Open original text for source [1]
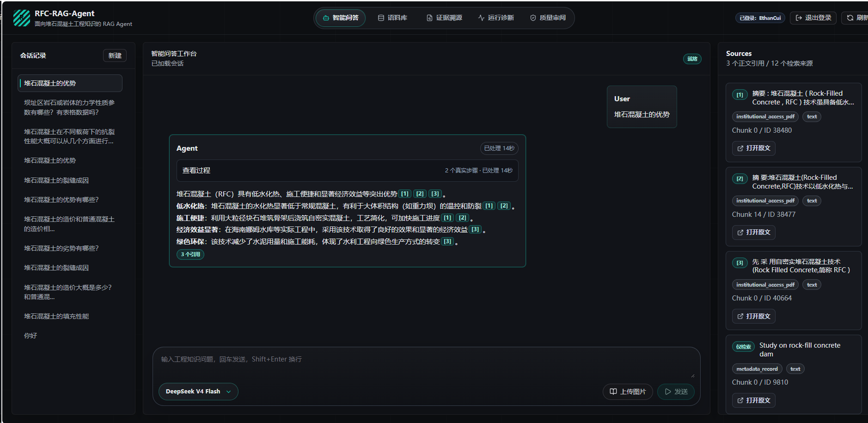Viewport: 868px width, 423px height. point(753,148)
